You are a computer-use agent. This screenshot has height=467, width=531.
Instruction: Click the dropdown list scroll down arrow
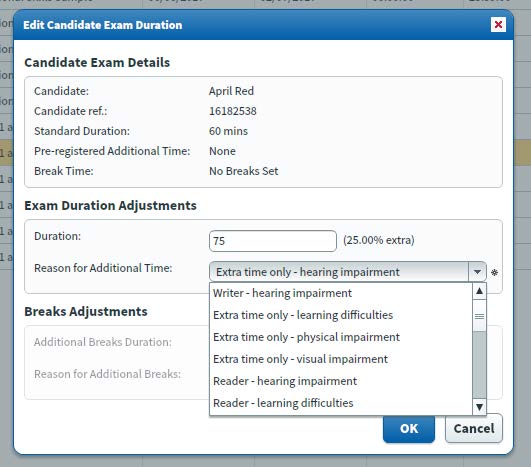(479, 407)
